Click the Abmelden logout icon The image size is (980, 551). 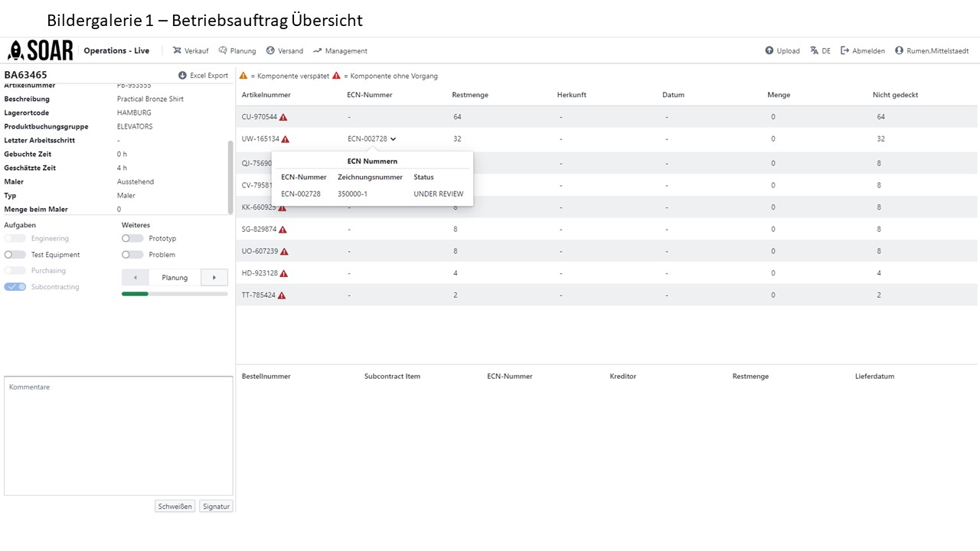pos(845,51)
